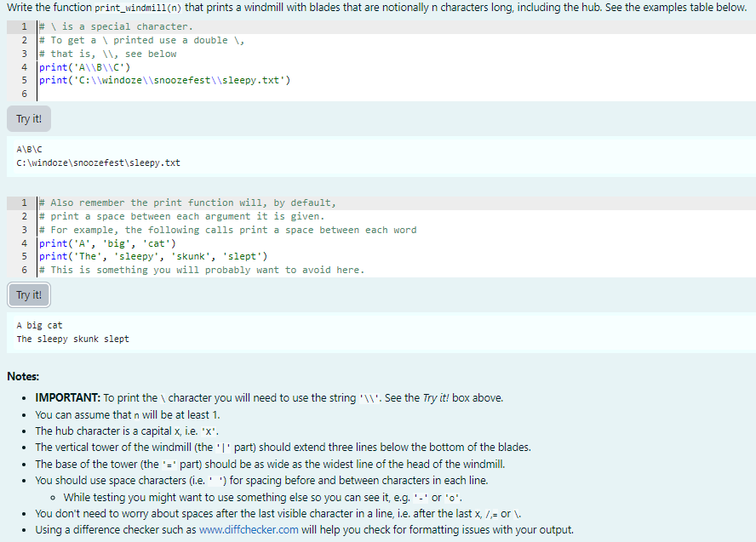Click the first Try it! button
The image size is (756, 542).
click(x=28, y=118)
